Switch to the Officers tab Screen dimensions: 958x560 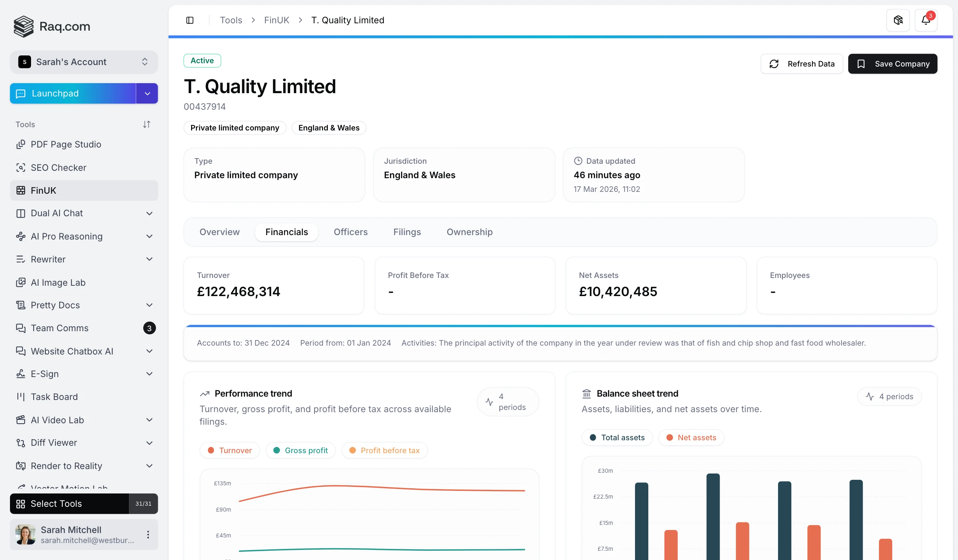point(350,232)
